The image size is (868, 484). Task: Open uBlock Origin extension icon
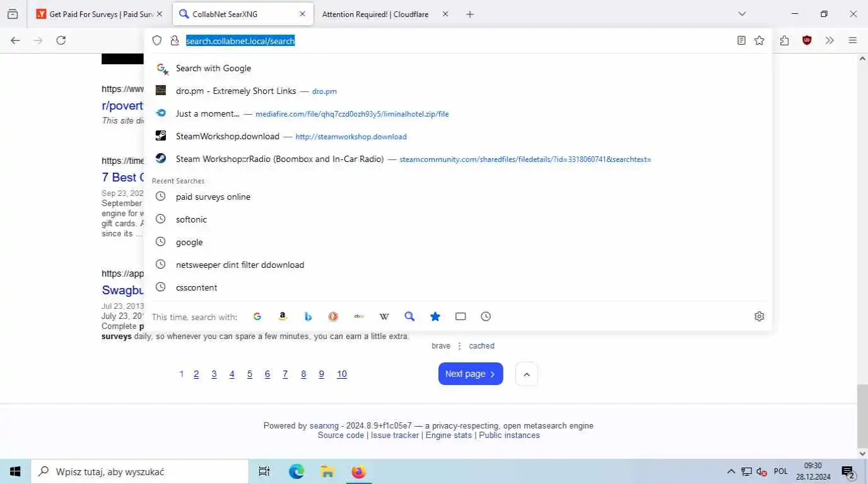coord(807,40)
